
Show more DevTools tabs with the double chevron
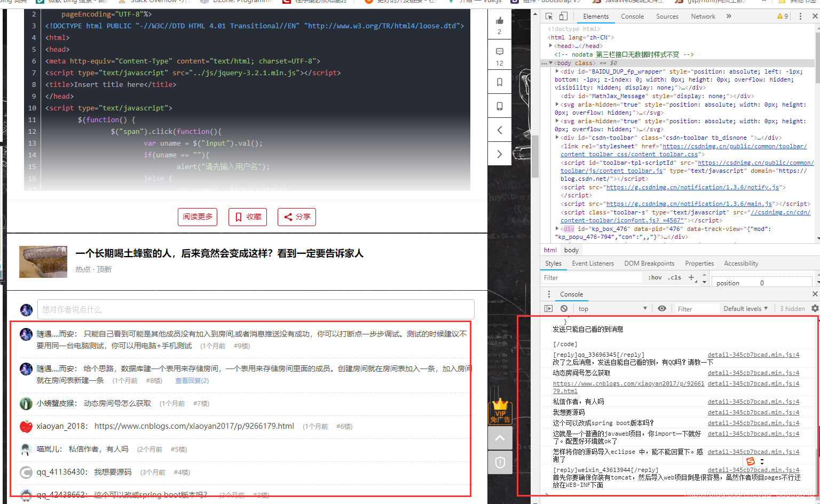[x=729, y=17]
